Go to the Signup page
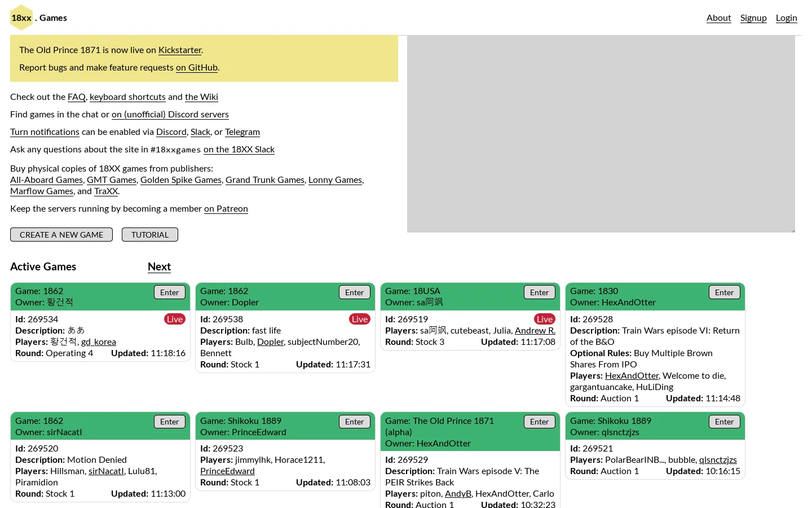812x508 pixels. click(x=753, y=18)
